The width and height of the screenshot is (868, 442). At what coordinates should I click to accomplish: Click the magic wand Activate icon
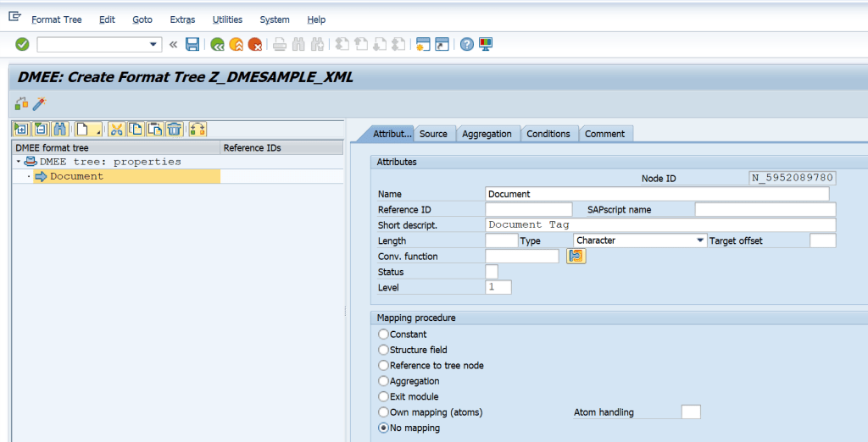click(x=39, y=103)
